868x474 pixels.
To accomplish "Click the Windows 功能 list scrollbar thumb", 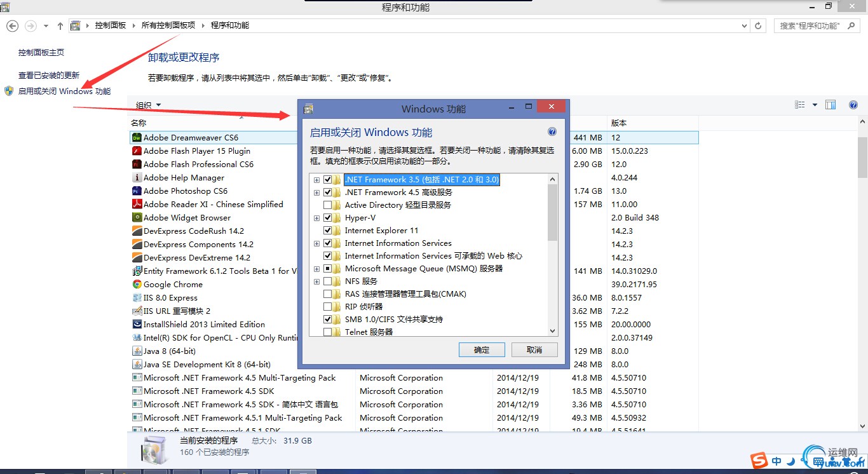I will click(552, 213).
